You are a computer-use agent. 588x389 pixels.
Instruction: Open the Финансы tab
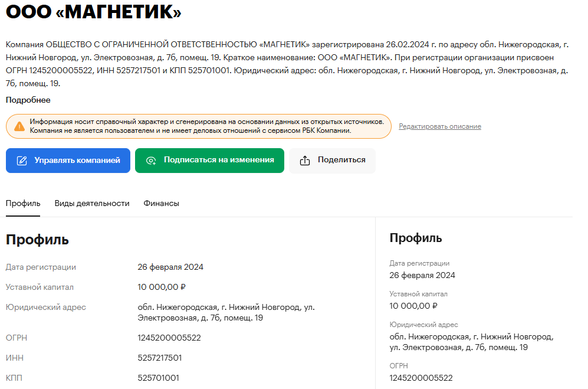161,203
